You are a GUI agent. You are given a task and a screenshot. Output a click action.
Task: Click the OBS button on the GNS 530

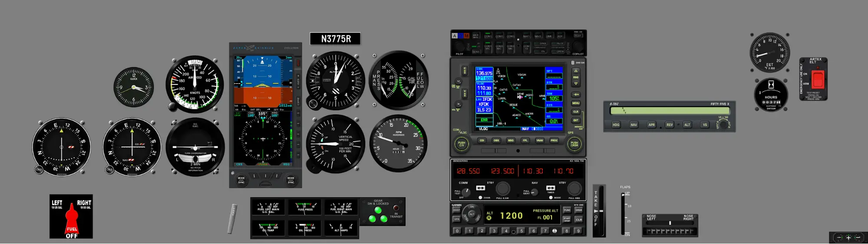(496, 140)
